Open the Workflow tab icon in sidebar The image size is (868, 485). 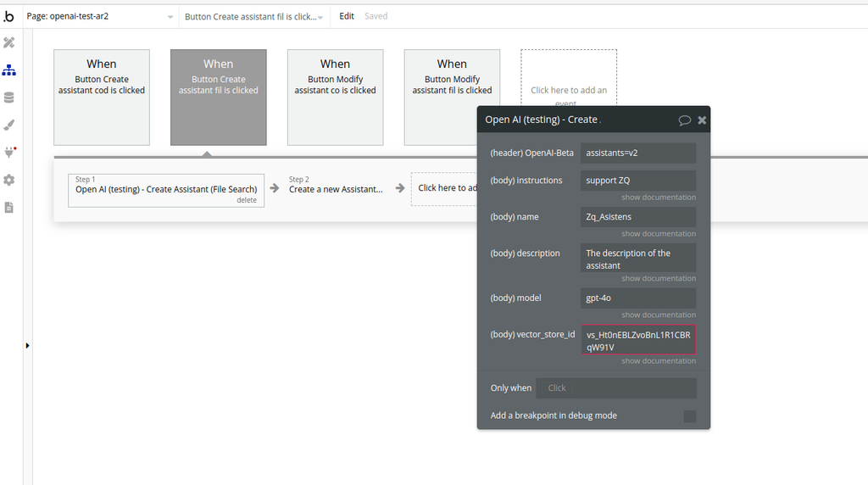[x=9, y=70]
